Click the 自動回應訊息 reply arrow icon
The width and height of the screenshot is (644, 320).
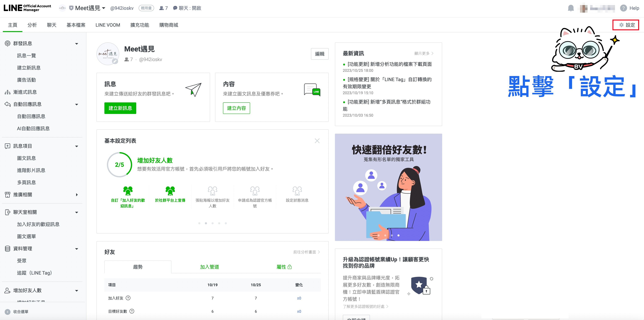tap(8, 104)
